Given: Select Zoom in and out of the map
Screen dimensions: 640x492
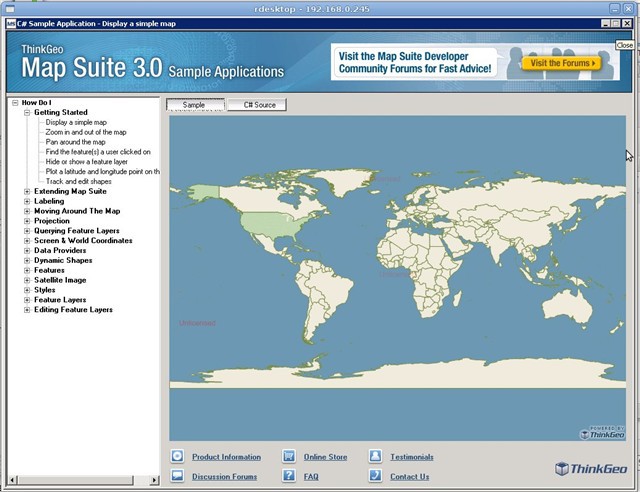Looking at the screenshot, I should click(86, 132).
